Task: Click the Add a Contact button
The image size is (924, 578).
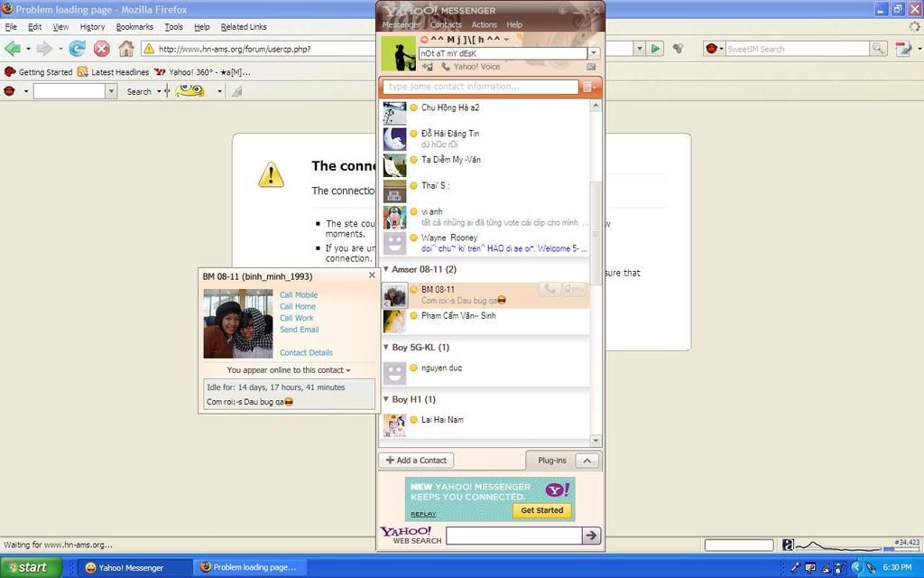Action: point(416,460)
